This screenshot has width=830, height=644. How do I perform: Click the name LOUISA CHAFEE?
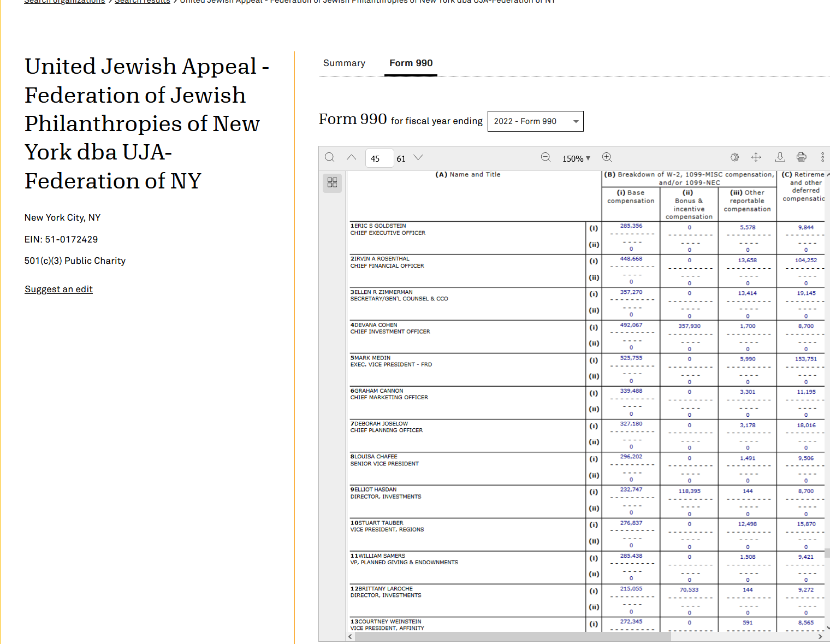(x=376, y=456)
